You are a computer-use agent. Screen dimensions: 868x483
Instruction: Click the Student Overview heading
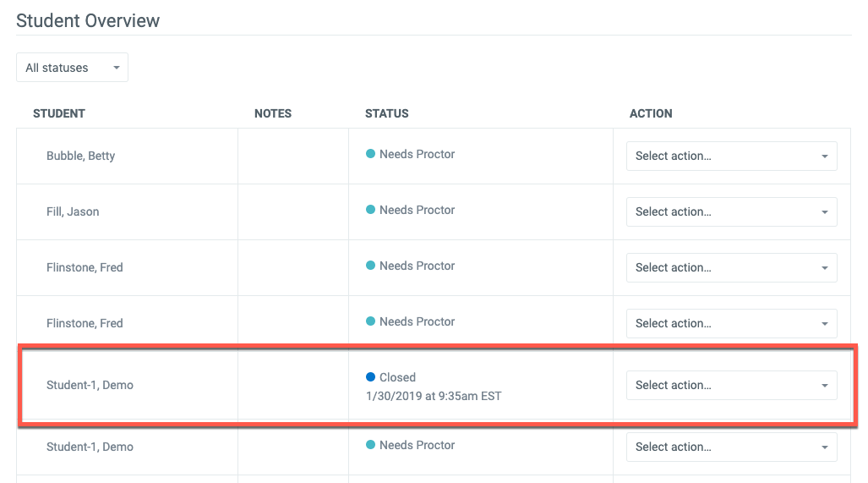point(88,20)
